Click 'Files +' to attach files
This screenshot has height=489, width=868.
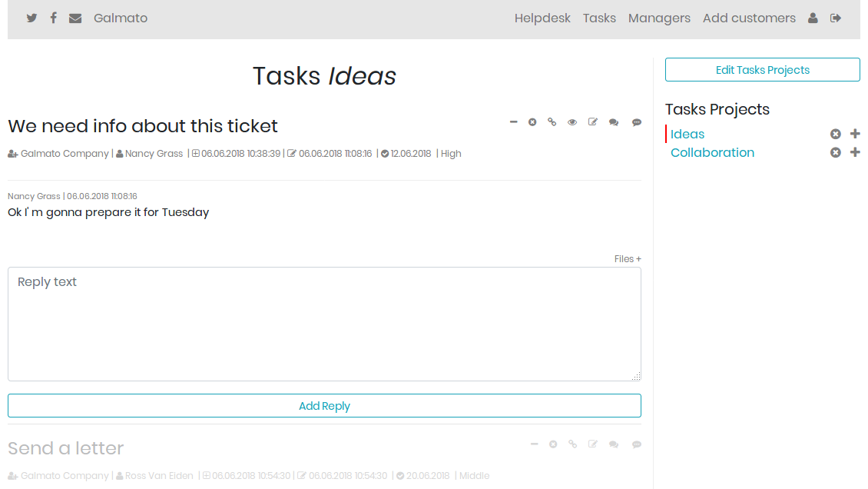628,258
